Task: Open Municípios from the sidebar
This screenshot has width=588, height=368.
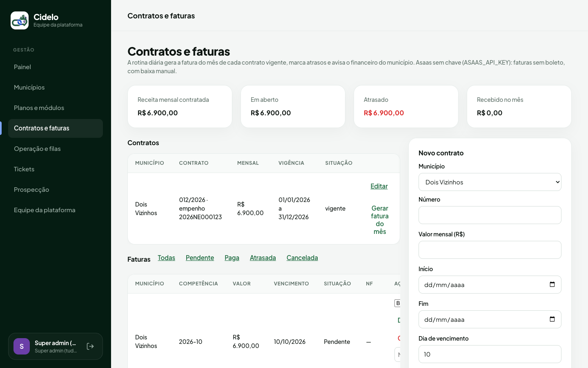Action: pyautogui.click(x=56, y=88)
